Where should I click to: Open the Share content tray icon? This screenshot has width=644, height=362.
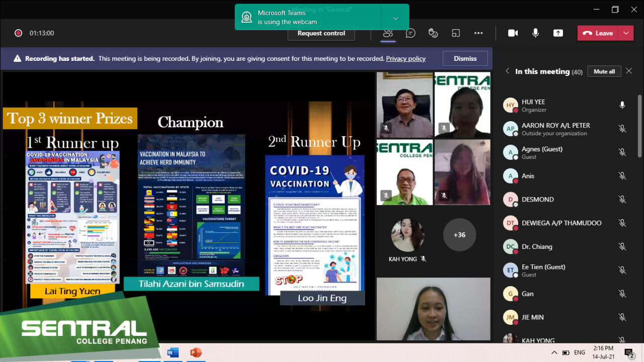click(x=558, y=33)
